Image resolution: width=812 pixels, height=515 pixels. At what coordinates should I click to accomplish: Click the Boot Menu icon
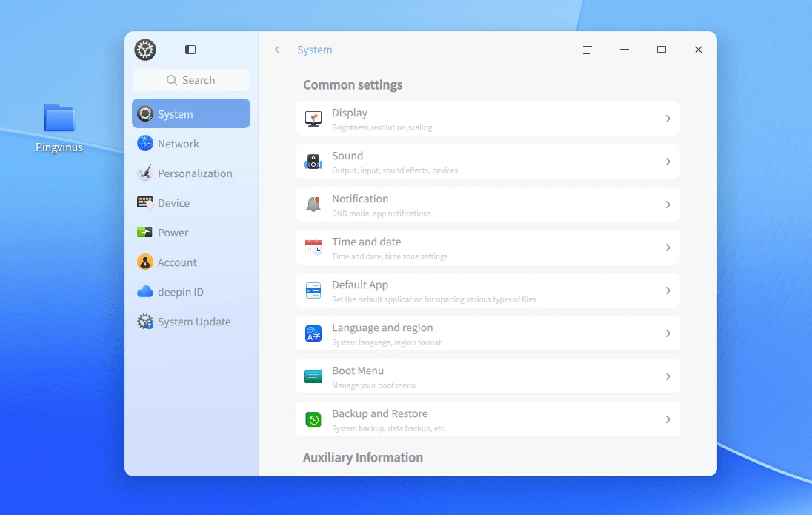[313, 376]
